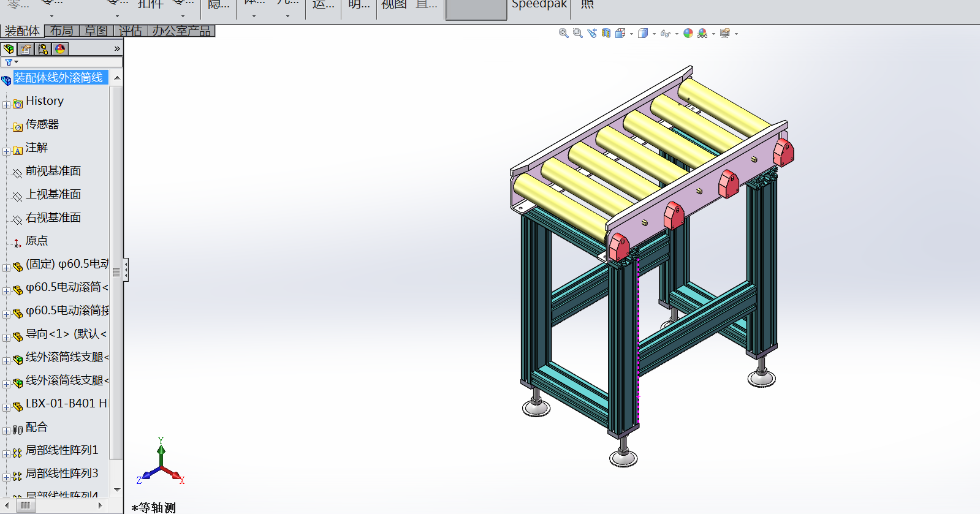Click the Hide/Show Items glasses icon
The image size is (980, 514).
[x=666, y=34]
